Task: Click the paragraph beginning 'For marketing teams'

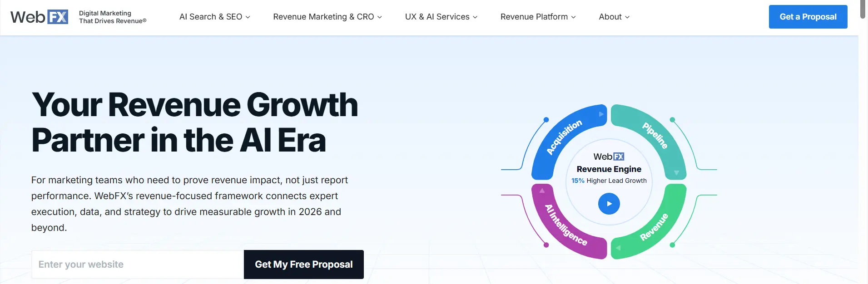Action: [x=189, y=204]
